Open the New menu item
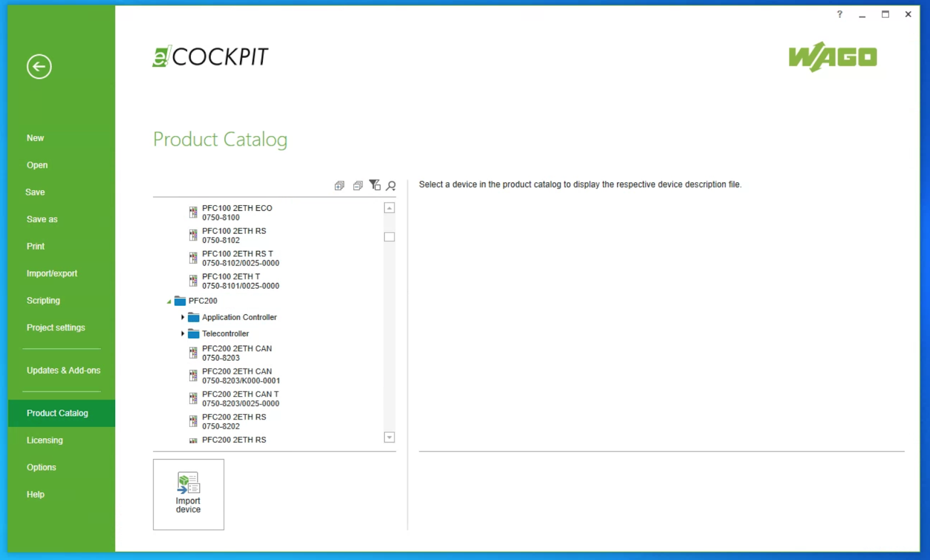Image resolution: width=930 pixels, height=560 pixels. click(35, 138)
